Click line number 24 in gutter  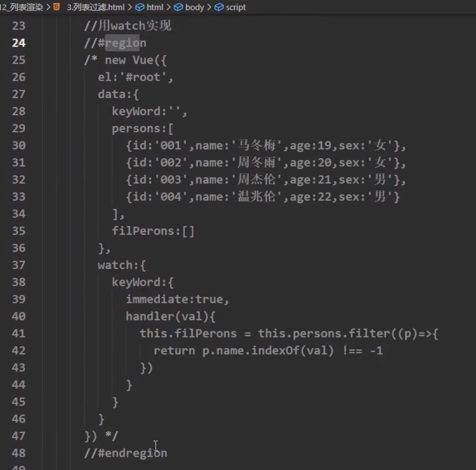pos(18,43)
